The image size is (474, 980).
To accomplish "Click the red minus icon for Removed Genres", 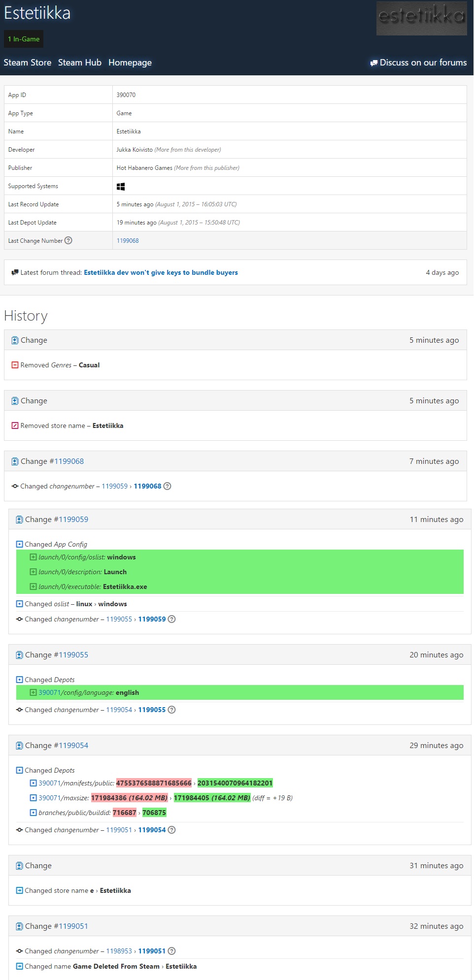I will (15, 365).
